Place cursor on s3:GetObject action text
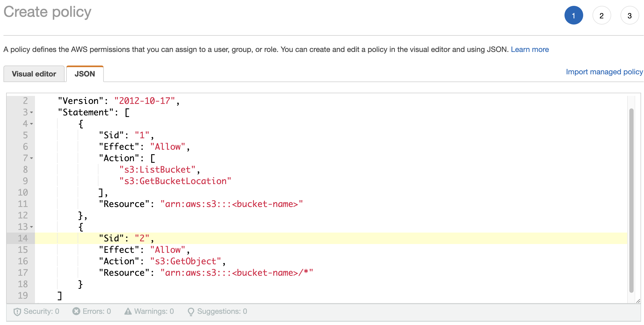 tap(186, 261)
